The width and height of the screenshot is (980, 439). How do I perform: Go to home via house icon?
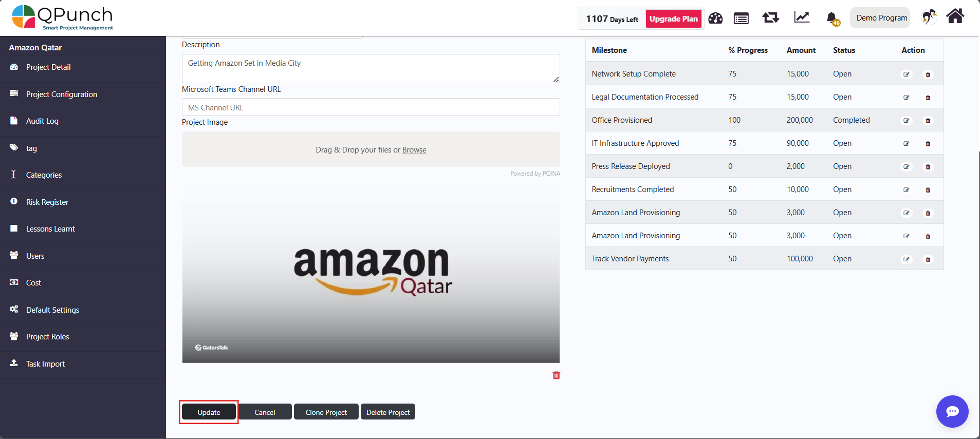pyautogui.click(x=955, y=17)
